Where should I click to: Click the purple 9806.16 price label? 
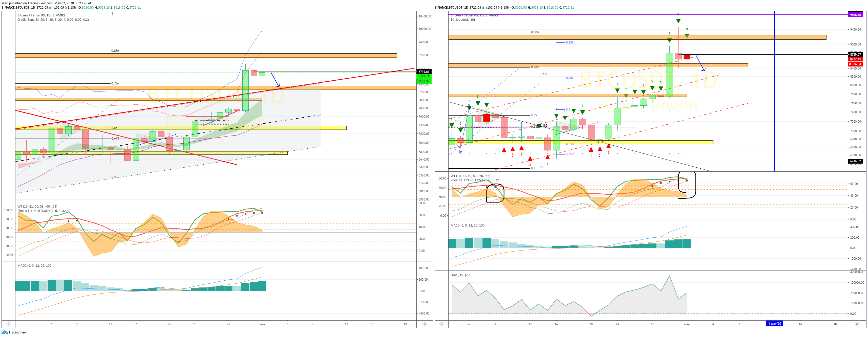tap(855, 15)
